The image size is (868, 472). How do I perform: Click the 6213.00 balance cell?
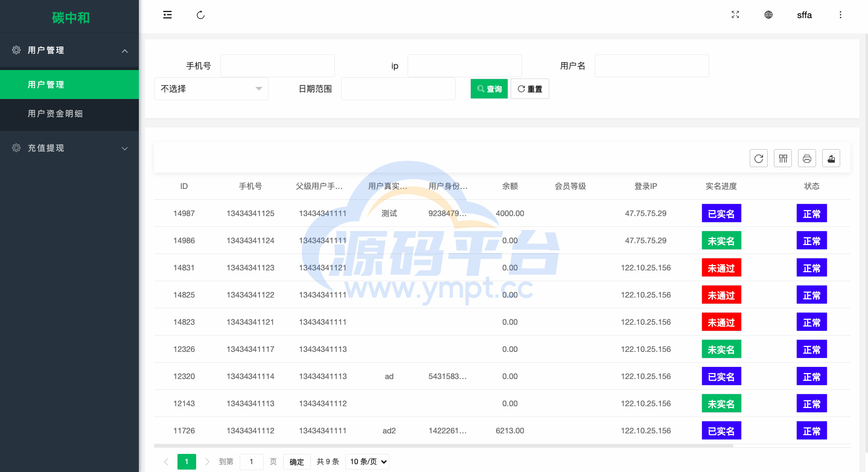tap(510, 430)
